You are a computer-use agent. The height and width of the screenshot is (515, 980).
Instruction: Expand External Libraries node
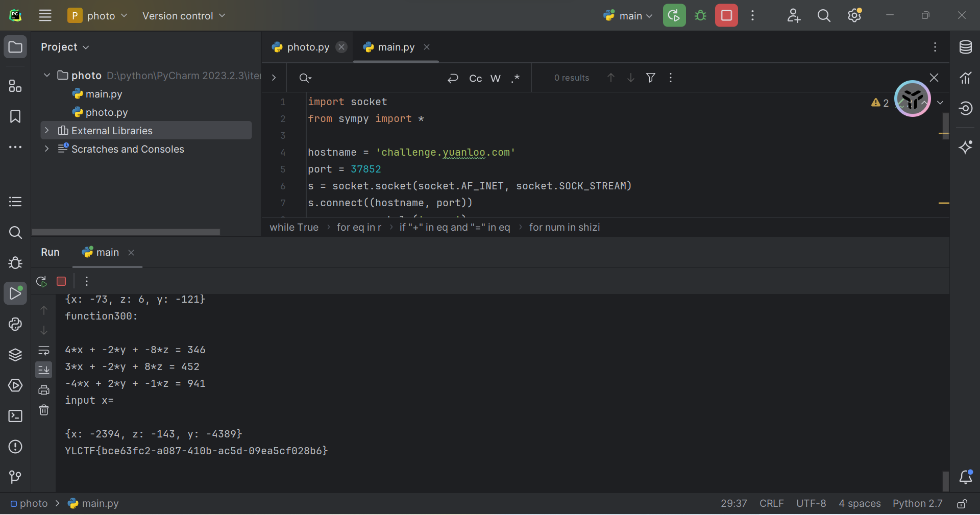47,131
